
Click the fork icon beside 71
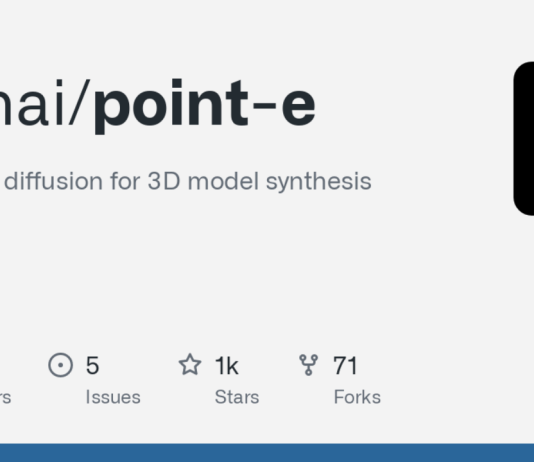point(309,365)
